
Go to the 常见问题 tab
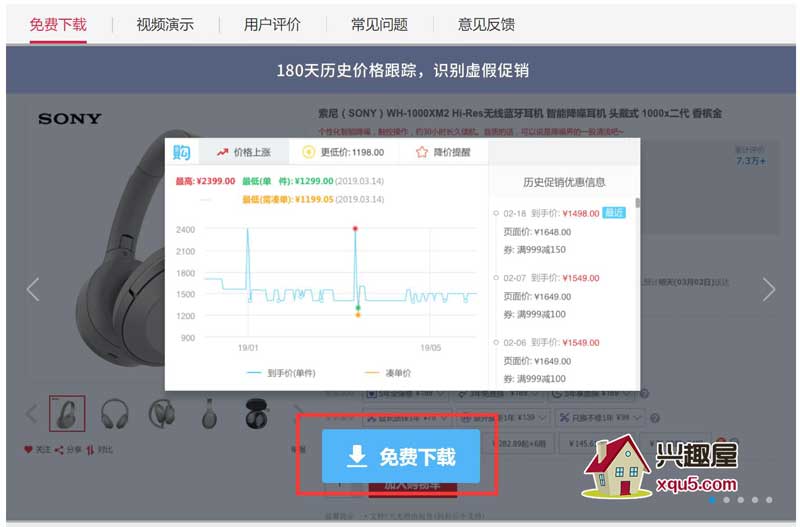[x=379, y=24]
